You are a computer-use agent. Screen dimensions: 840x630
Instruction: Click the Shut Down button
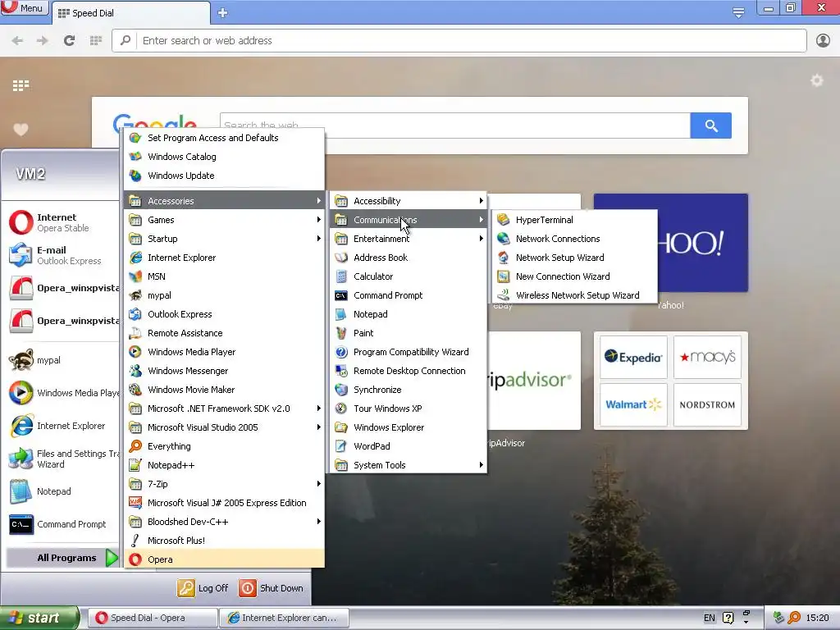click(x=272, y=587)
